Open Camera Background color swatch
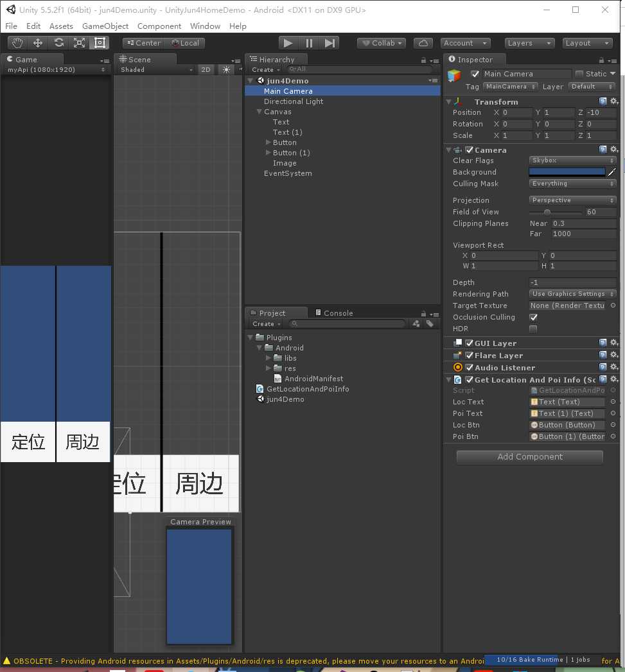 tap(567, 172)
